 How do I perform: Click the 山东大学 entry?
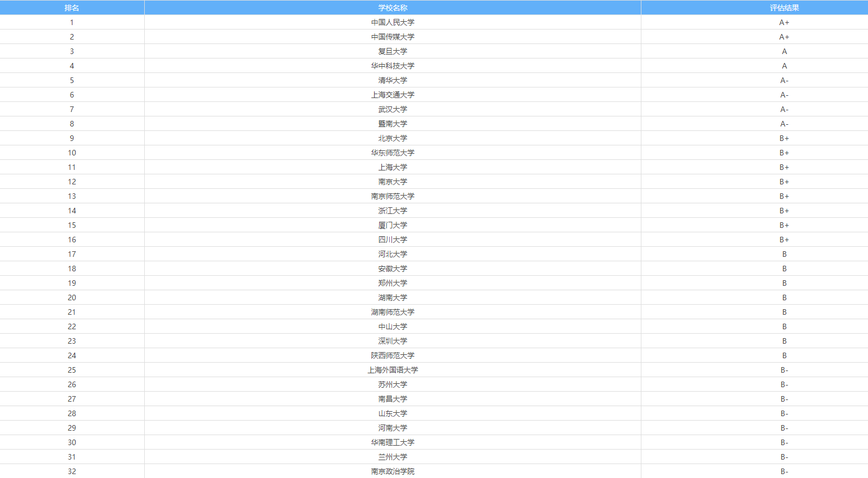coord(393,413)
